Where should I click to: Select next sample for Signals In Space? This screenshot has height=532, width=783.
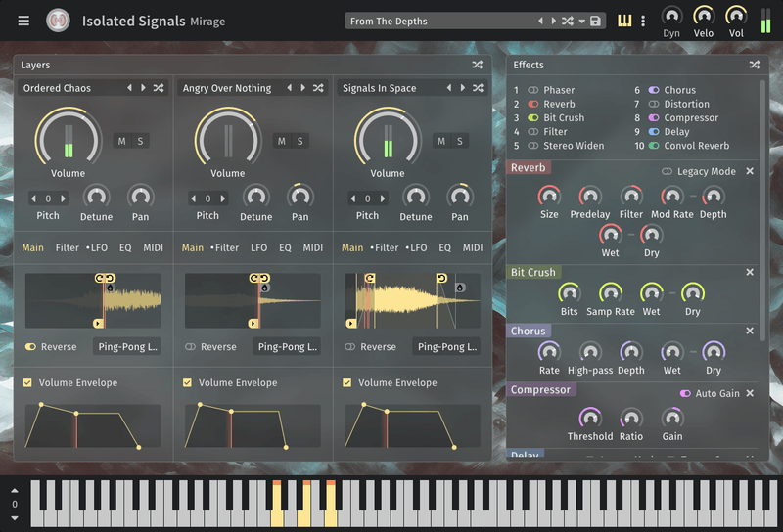click(x=463, y=88)
